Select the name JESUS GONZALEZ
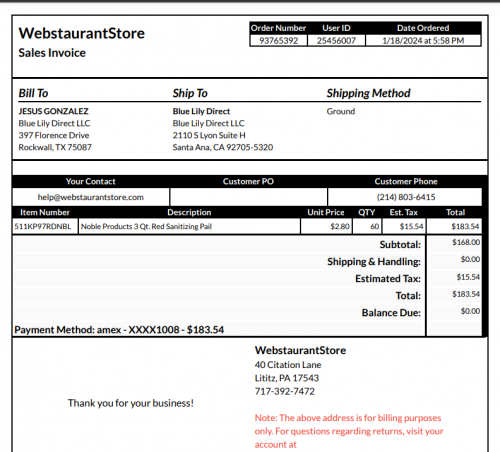The image size is (500, 452). pos(54,111)
